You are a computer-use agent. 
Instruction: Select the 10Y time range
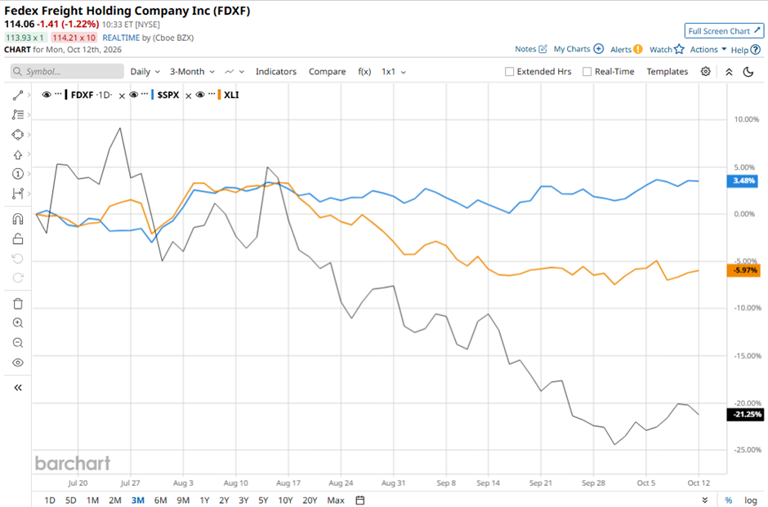coord(285,500)
